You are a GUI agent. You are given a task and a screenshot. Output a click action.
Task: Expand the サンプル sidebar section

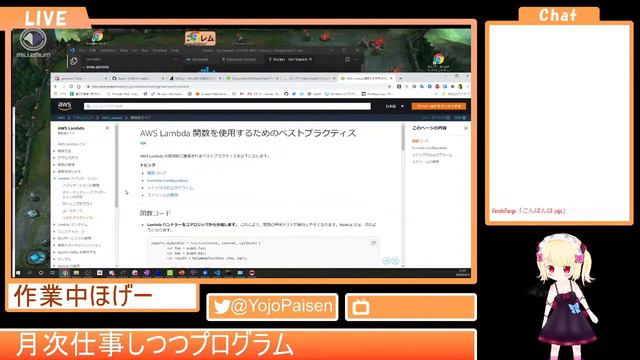(54, 259)
